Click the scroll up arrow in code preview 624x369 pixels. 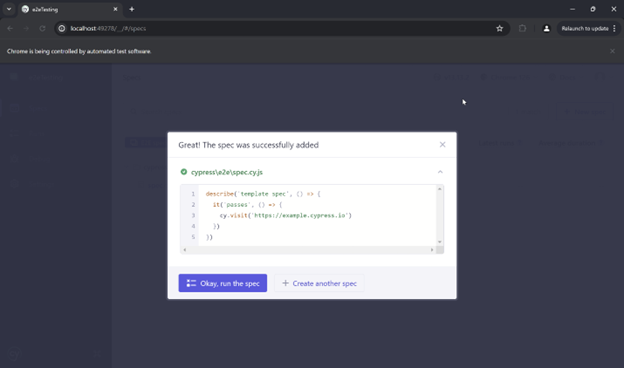point(439,189)
